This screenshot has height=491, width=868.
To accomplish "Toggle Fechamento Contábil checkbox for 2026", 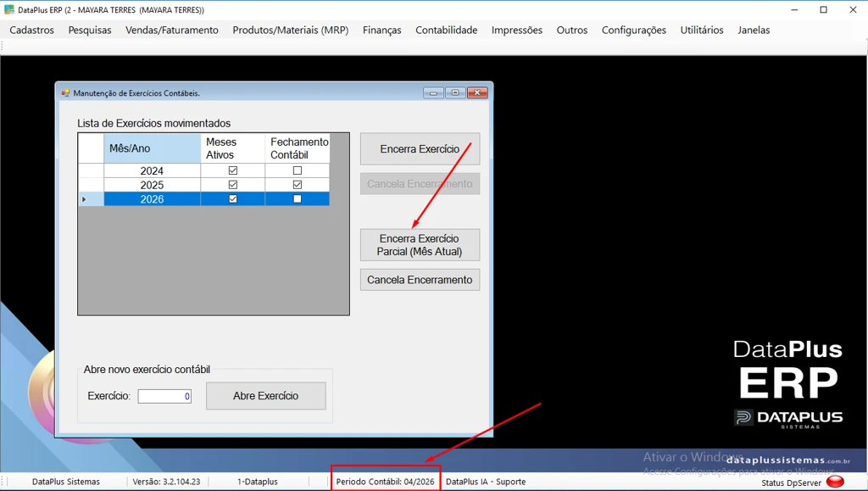I will [298, 198].
